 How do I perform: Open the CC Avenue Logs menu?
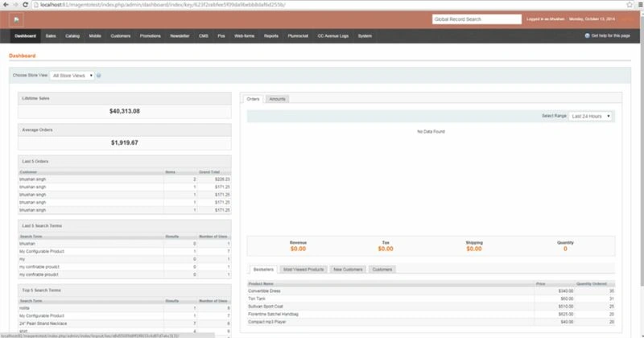pos(333,36)
